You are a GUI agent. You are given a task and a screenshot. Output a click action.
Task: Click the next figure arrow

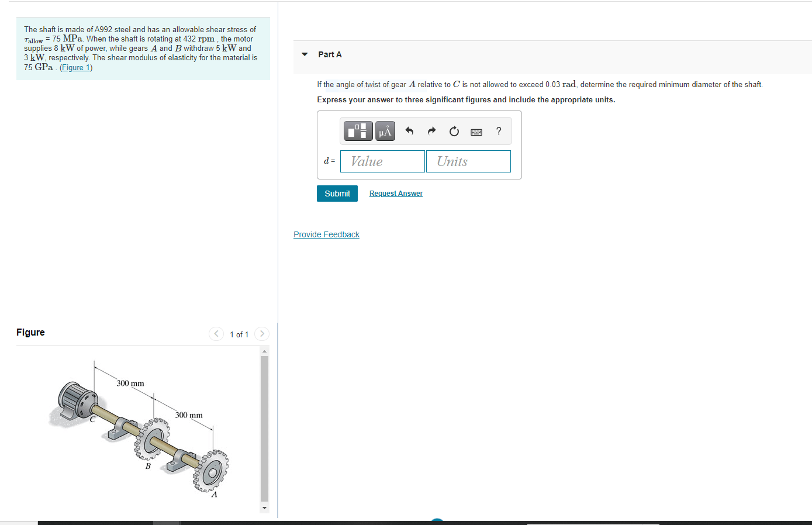pyautogui.click(x=261, y=333)
